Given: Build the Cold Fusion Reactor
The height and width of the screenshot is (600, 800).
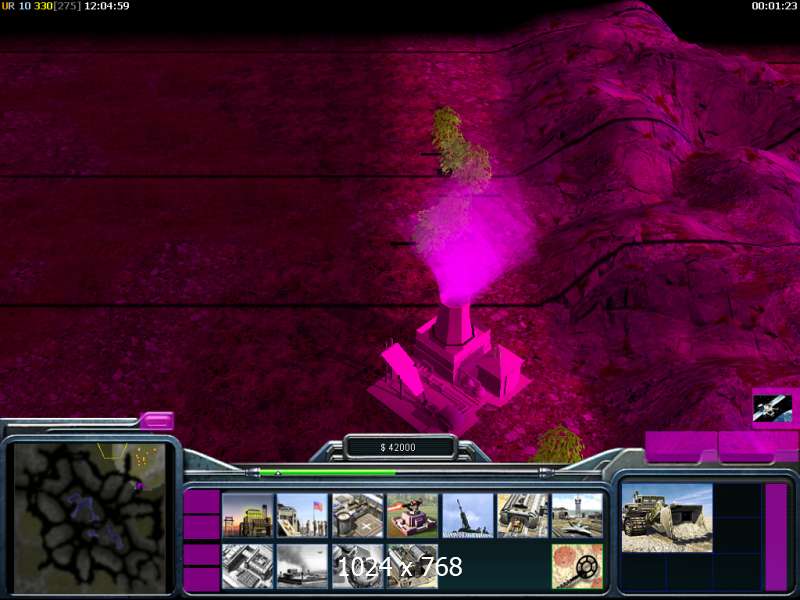Looking at the screenshot, I should point(248,515).
